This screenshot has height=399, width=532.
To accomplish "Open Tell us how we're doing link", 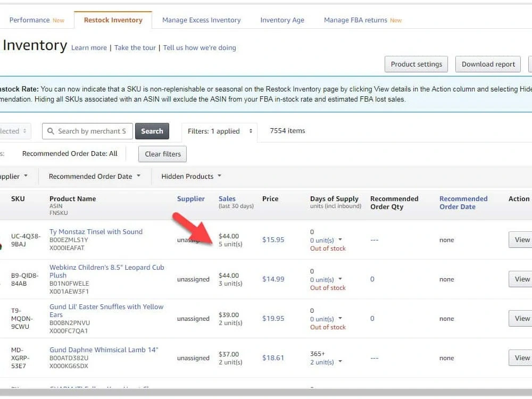I will (199, 48).
